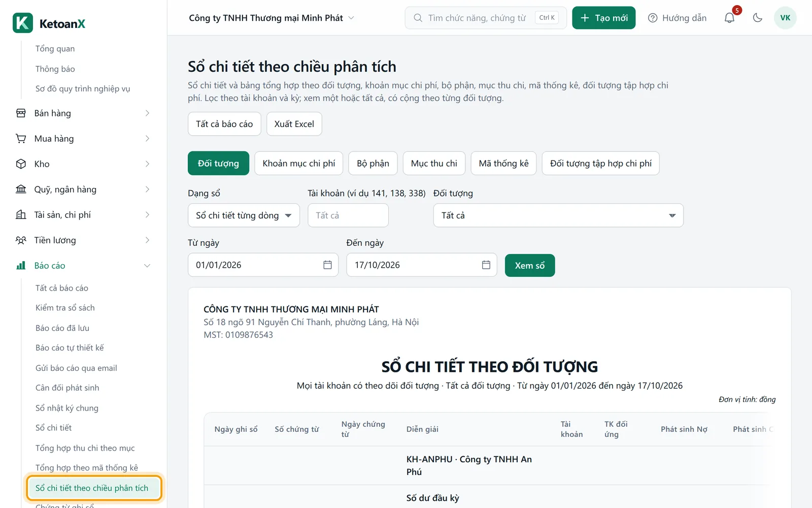Select the Mã thống kê tab

(x=503, y=163)
